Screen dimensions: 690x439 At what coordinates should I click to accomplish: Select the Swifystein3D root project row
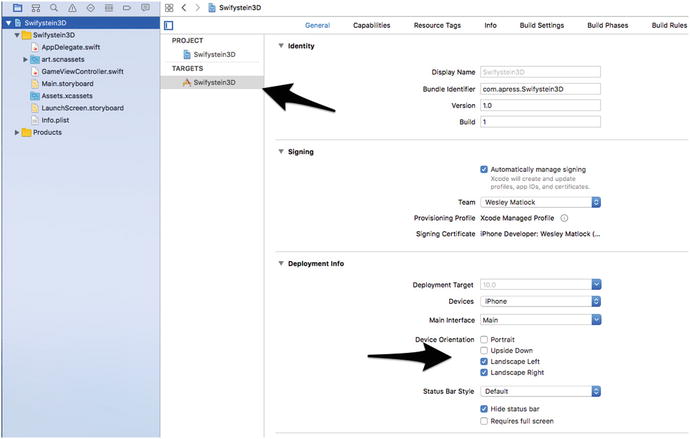tap(81, 23)
